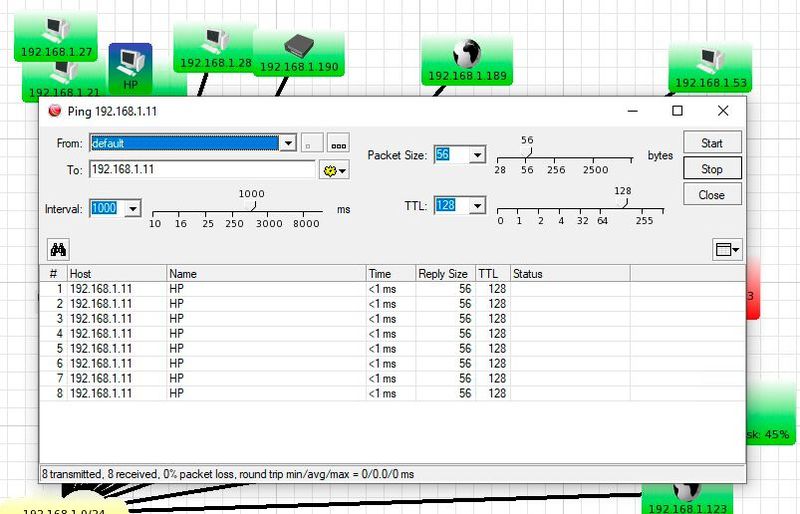Expand the Packet Size dropdown

[x=478, y=155]
